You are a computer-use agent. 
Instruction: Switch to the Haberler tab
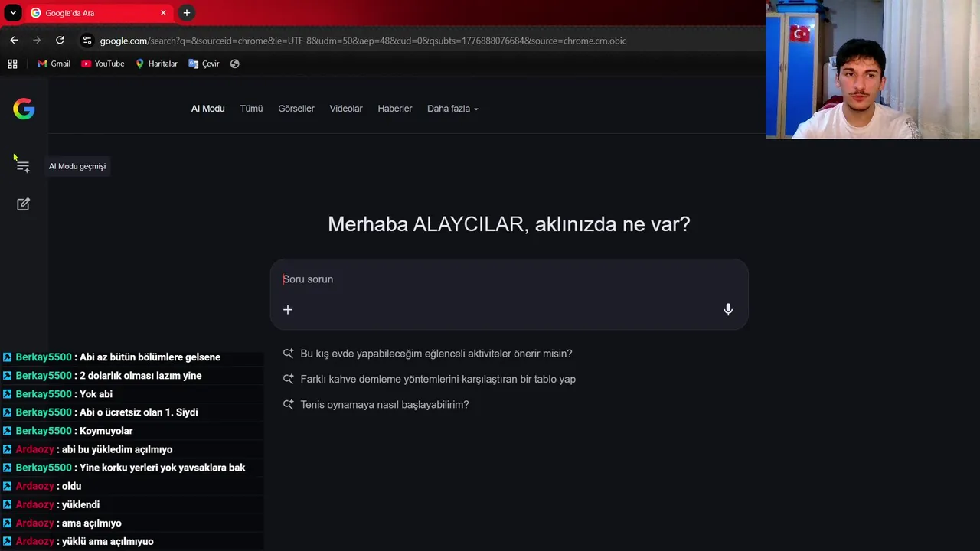tap(395, 109)
